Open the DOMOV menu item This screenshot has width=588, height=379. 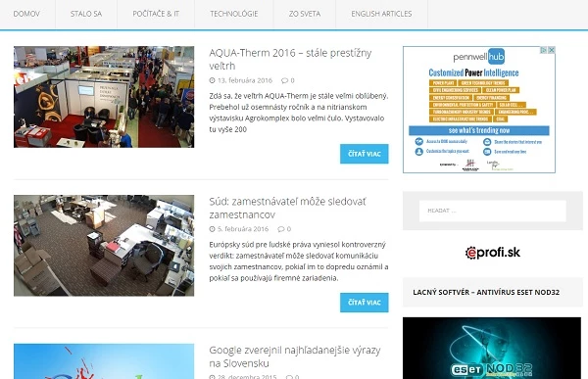pos(26,14)
